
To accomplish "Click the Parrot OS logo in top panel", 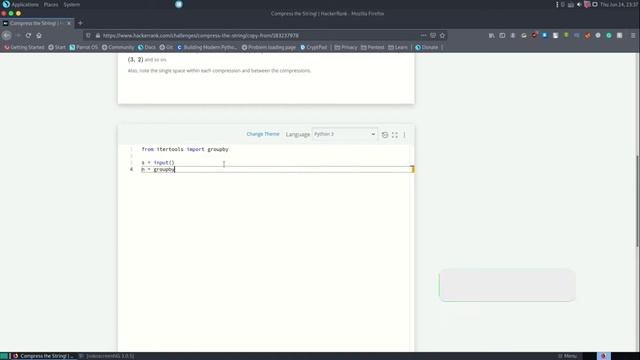I will [6, 4].
